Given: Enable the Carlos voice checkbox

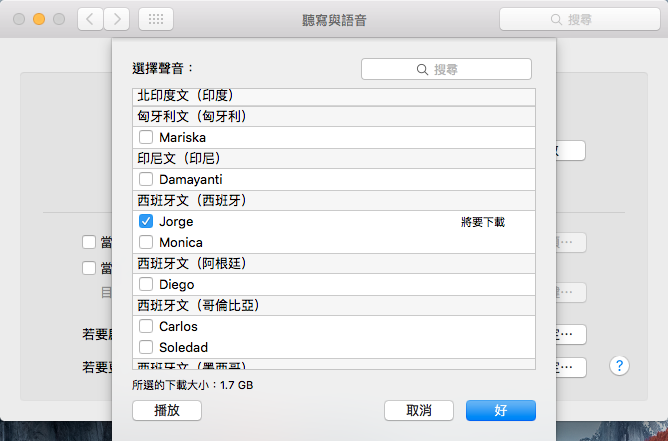Looking at the screenshot, I should (x=146, y=326).
